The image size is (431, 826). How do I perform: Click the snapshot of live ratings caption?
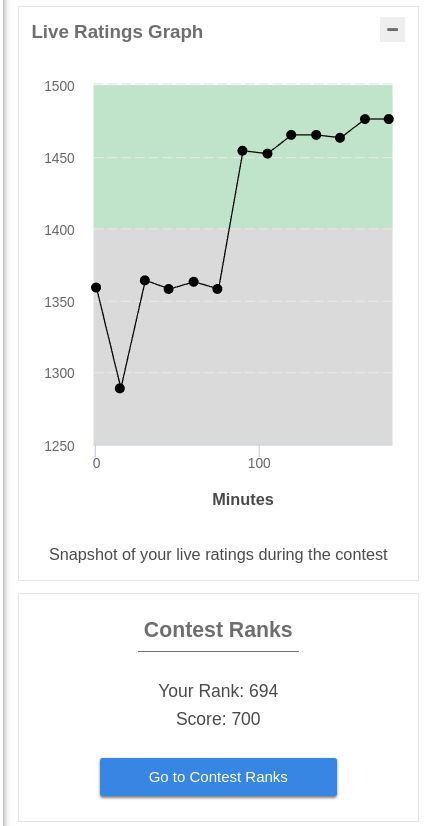(218, 554)
